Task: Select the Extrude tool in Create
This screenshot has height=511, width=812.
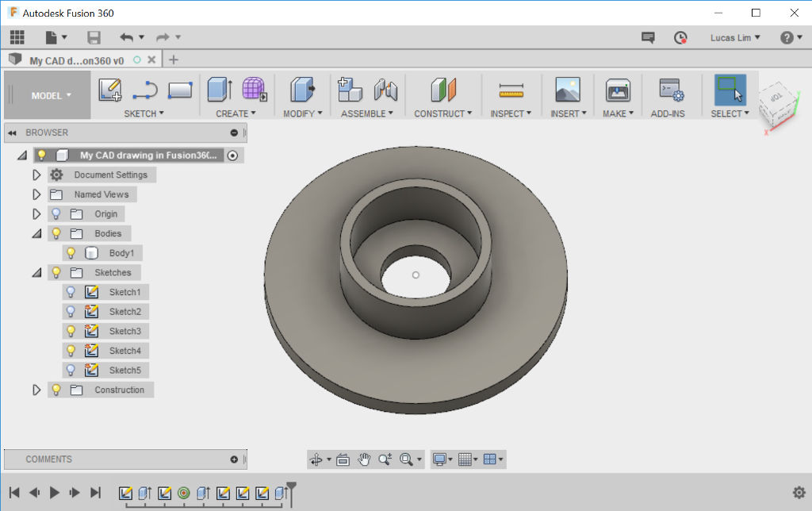Action: (220, 89)
